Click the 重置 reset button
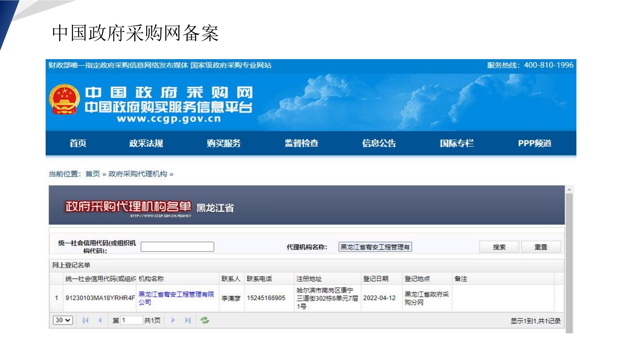The height and width of the screenshot is (362, 644). point(541,247)
